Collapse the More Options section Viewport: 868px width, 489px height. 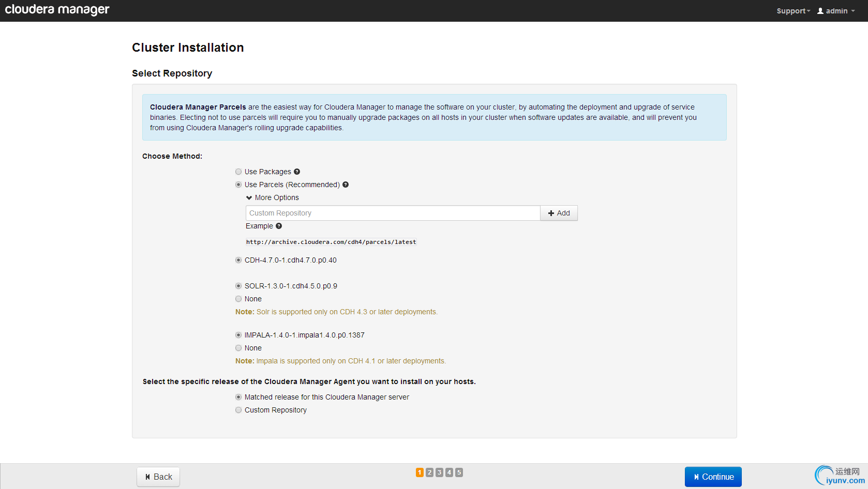click(x=273, y=197)
